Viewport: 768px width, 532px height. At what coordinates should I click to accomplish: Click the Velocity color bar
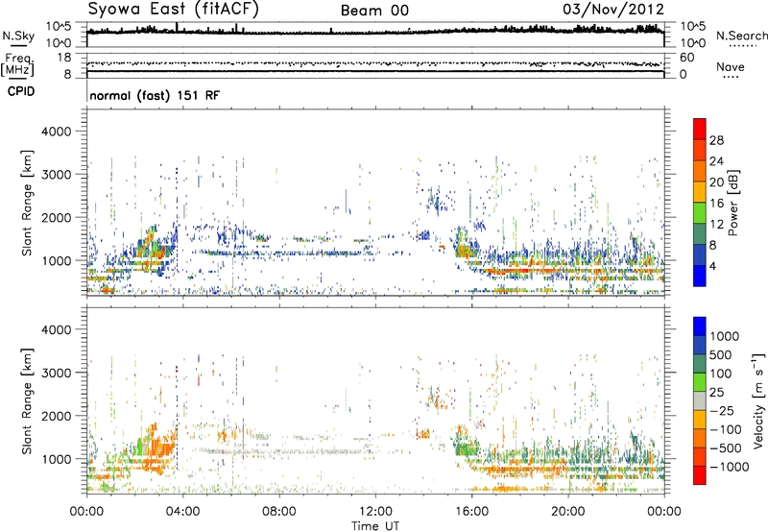700,400
